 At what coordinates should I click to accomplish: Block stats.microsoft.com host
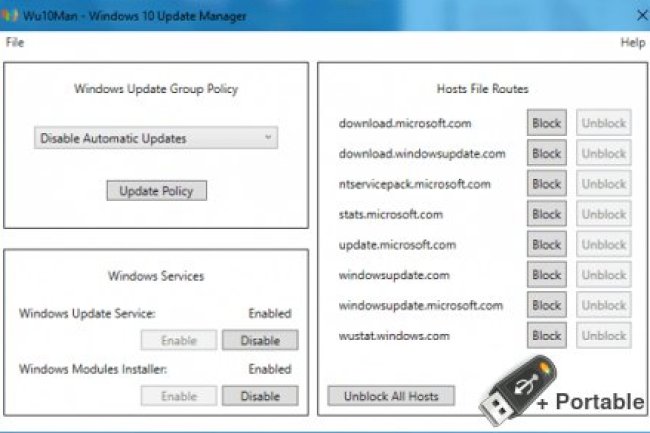tap(546, 214)
